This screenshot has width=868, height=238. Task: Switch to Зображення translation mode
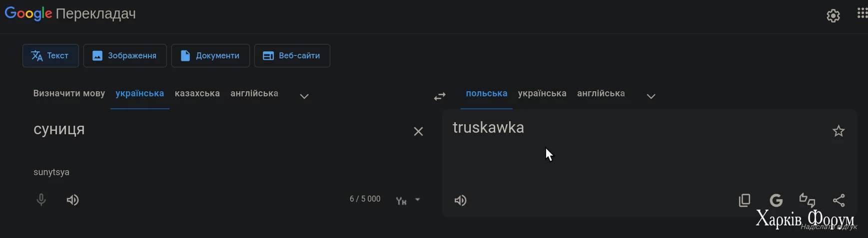(124, 56)
